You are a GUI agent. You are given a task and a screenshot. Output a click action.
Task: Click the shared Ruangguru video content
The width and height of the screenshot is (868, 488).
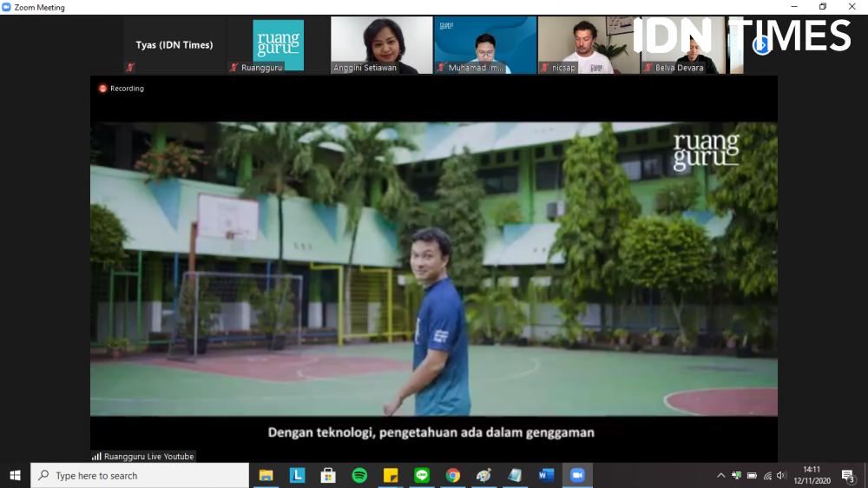coord(434,268)
